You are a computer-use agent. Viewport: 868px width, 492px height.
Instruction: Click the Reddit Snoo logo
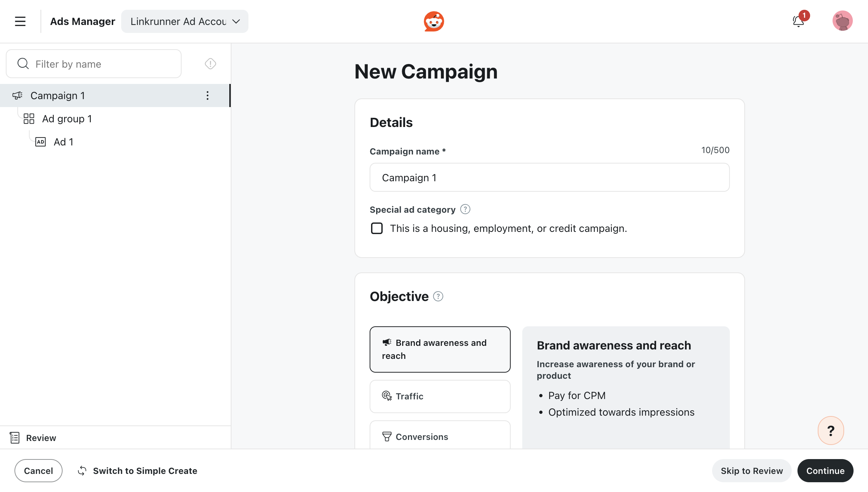(434, 21)
